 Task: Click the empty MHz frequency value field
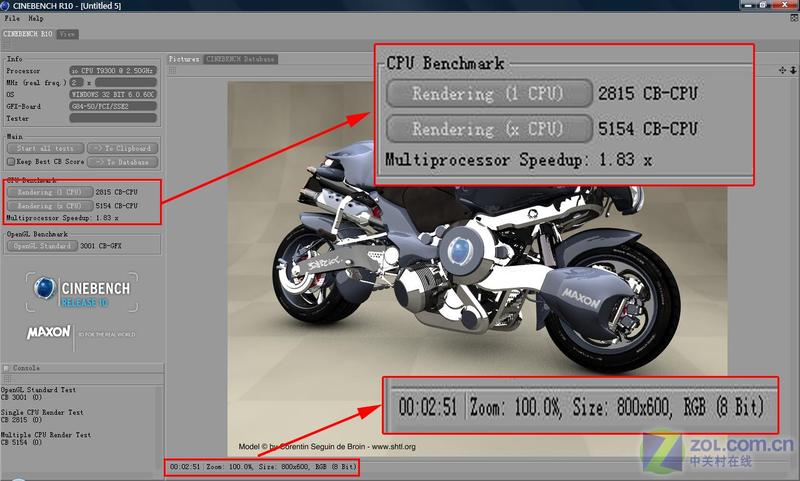(126, 82)
